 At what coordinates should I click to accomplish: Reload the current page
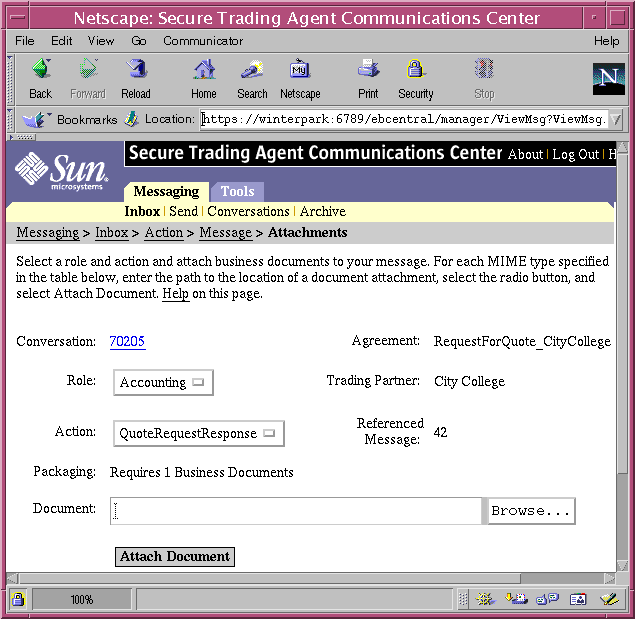pos(136,69)
